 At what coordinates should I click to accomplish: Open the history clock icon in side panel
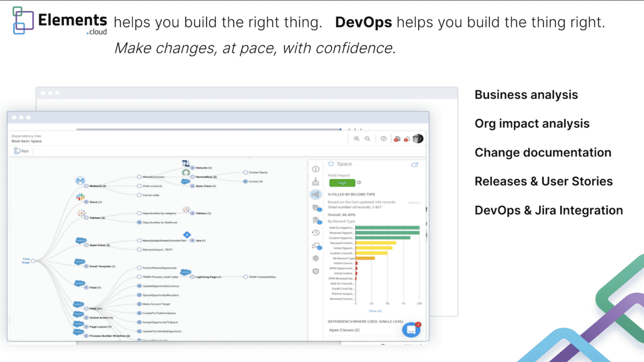tap(316, 233)
